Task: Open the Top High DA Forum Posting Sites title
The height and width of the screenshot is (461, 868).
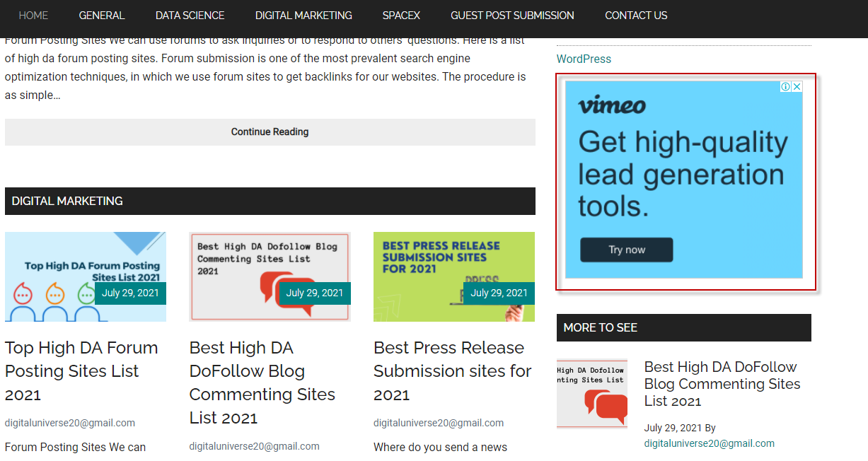Action: tap(81, 370)
